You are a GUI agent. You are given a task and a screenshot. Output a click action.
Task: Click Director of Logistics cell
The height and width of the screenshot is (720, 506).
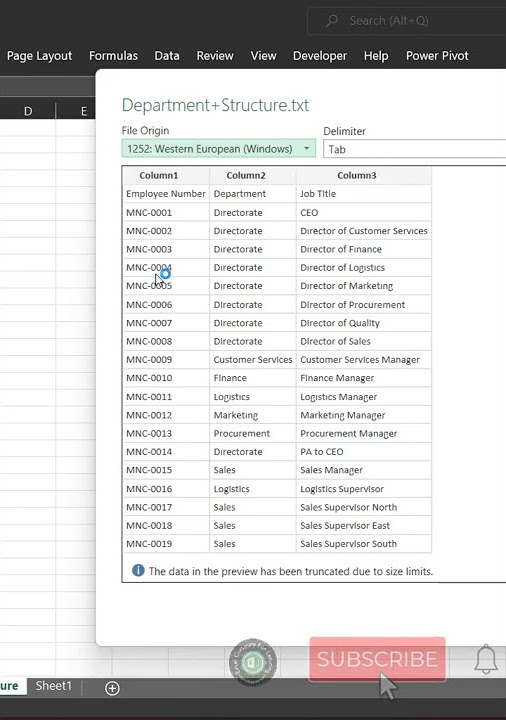tap(364, 268)
